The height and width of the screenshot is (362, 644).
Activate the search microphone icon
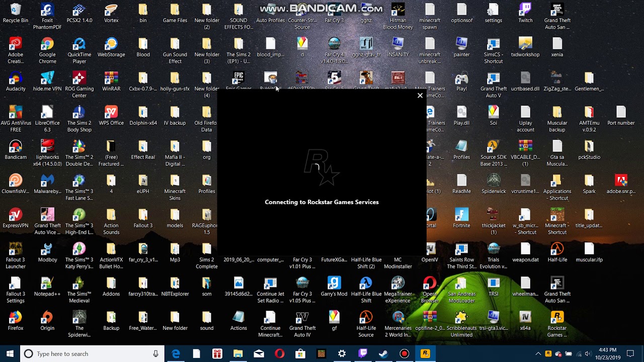(x=156, y=353)
